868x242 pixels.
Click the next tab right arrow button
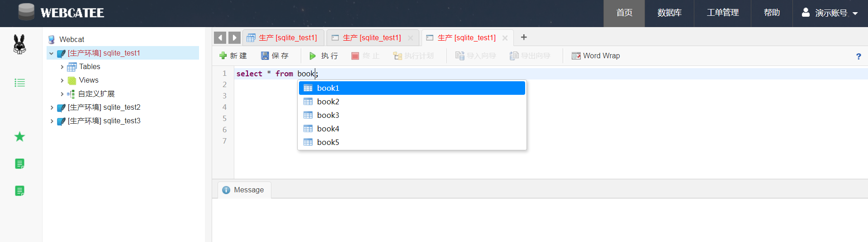pyautogui.click(x=234, y=38)
